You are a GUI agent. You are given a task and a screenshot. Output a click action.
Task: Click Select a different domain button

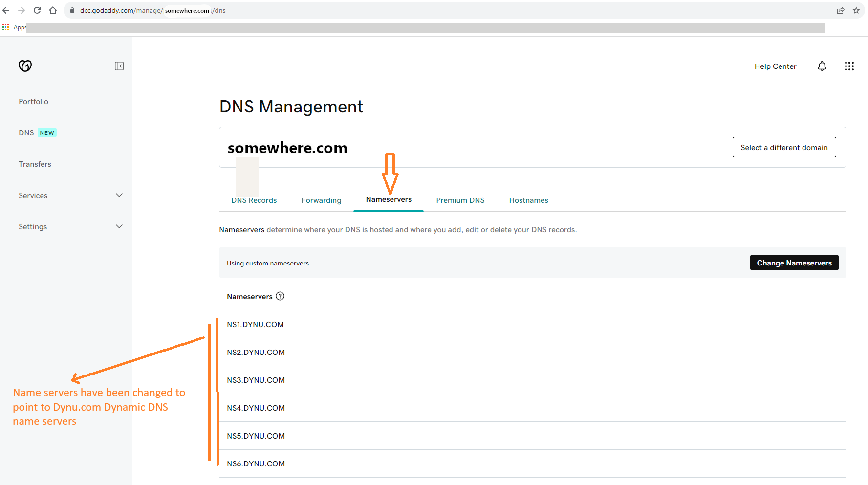(784, 147)
